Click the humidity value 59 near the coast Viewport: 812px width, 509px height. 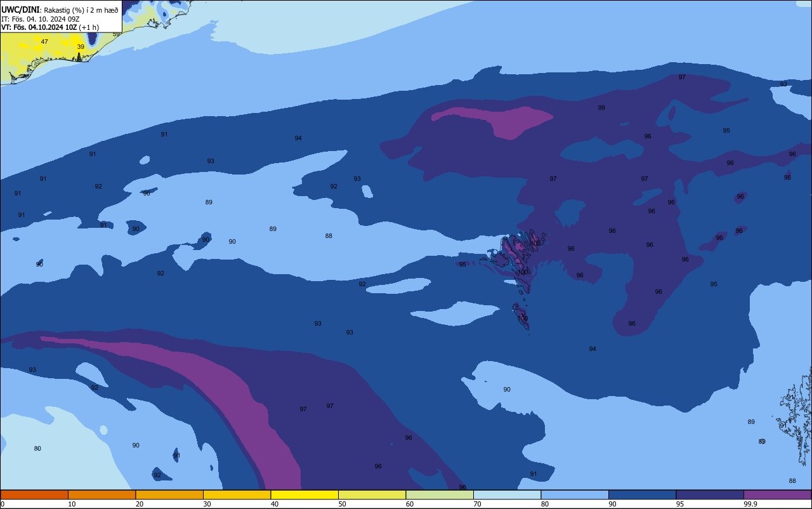coord(116,34)
